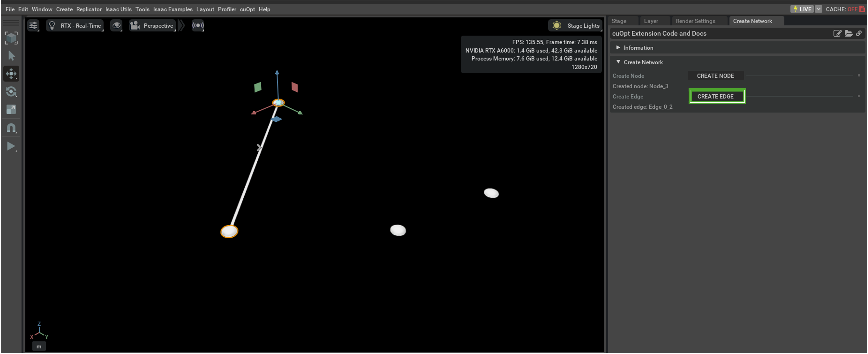Select the Scale tool
Viewport: 868px width, 354px height.
[11, 109]
